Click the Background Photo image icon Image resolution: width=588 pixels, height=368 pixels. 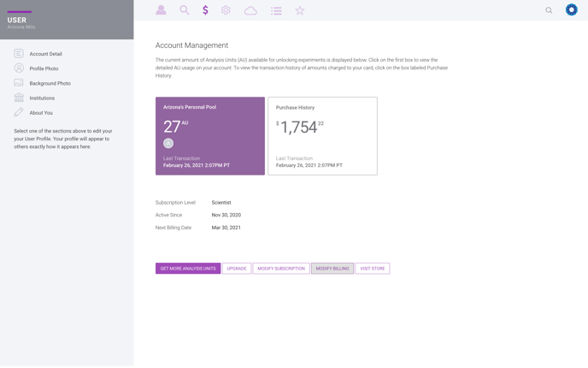click(19, 83)
